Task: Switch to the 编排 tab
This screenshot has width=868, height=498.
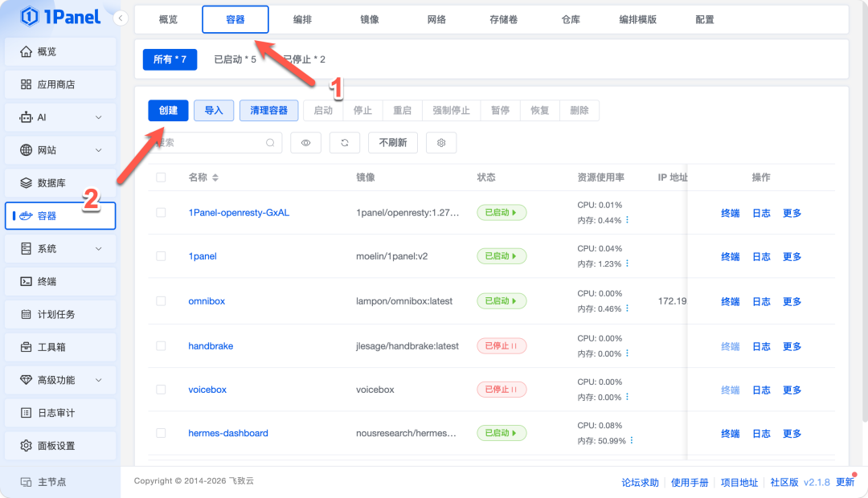Action: tap(303, 19)
